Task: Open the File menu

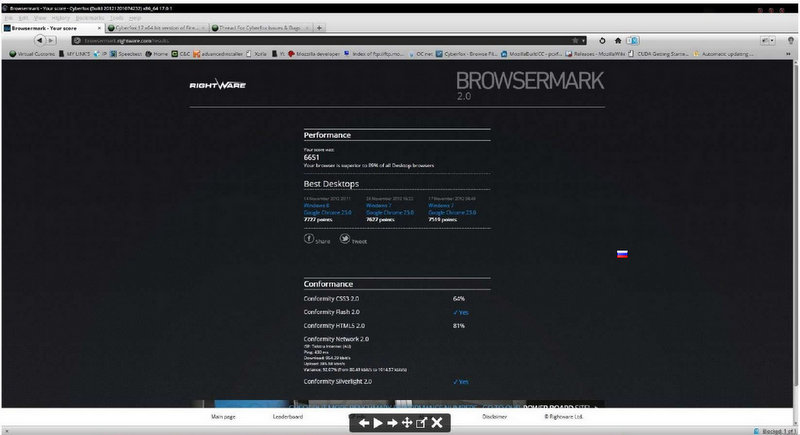Action: tap(9, 18)
